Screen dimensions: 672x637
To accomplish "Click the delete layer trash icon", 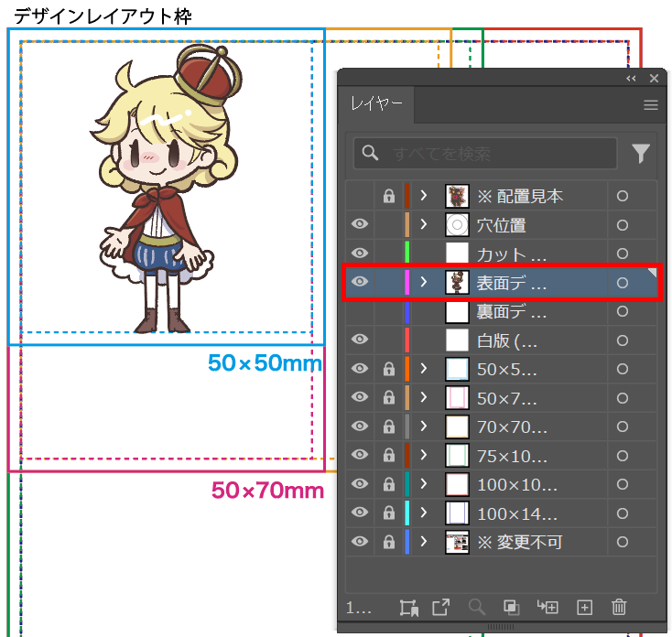I will [x=619, y=607].
